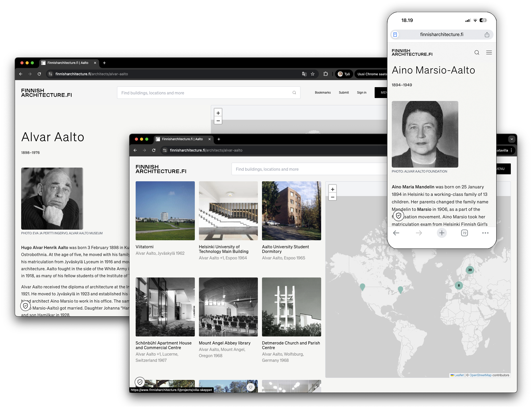The height and width of the screenshot is (413, 532).
Task: Select the Finnisharchitecture.fi Aalto tab in back window
Action: click(68, 63)
